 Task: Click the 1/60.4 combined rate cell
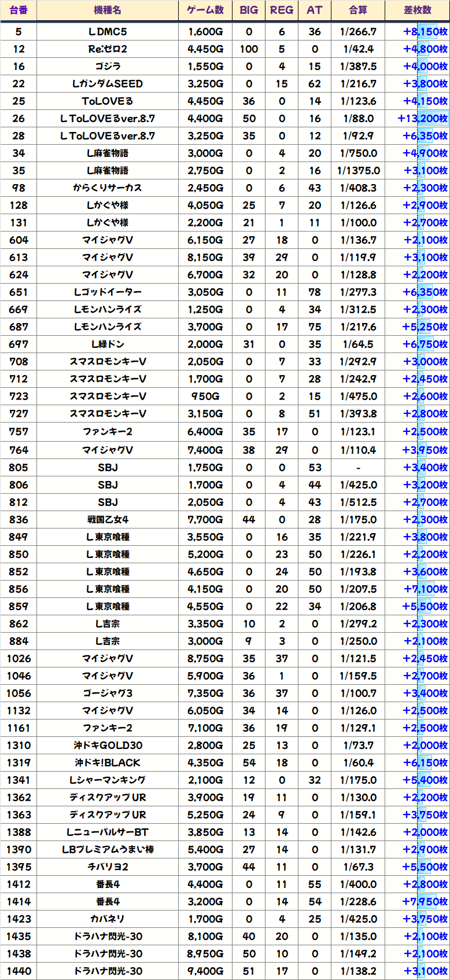coord(358,762)
